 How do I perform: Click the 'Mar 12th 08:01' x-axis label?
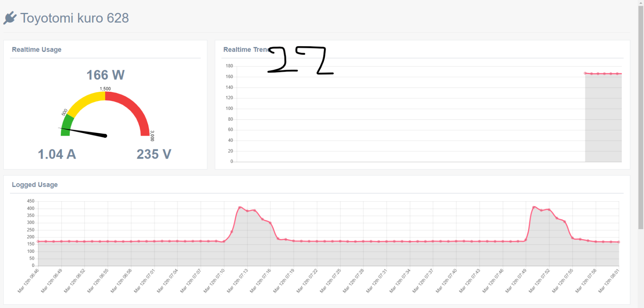[x=609, y=281]
